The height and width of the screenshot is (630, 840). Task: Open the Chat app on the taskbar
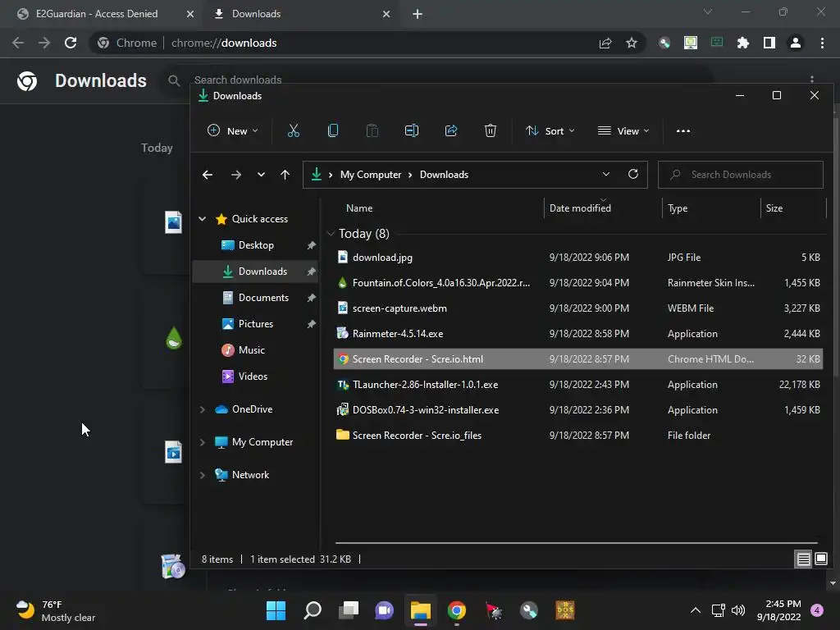[385, 610]
